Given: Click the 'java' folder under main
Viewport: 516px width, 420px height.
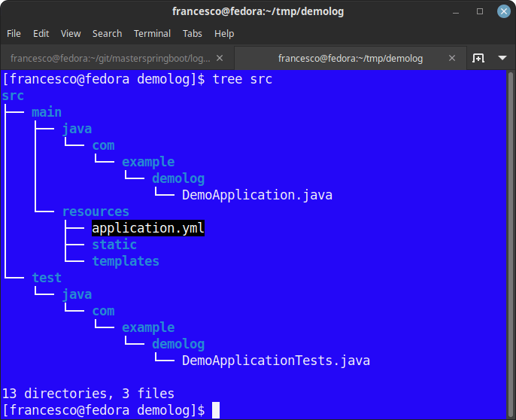Looking at the screenshot, I should point(77,129).
